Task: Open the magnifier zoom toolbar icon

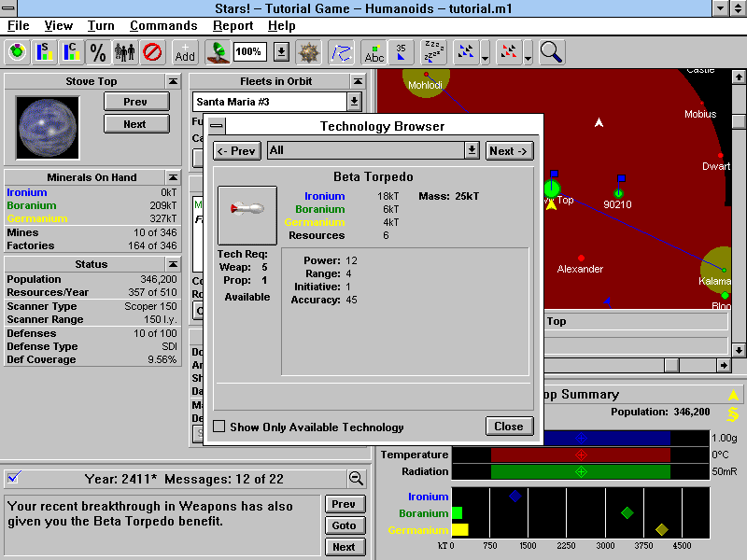Action: click(x=552, y=52)
